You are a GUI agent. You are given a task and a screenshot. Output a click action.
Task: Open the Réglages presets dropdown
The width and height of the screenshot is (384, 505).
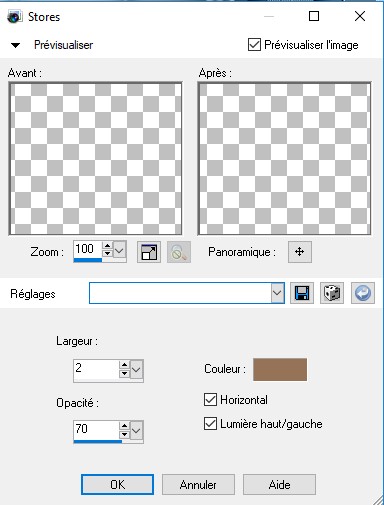point(277,293)
